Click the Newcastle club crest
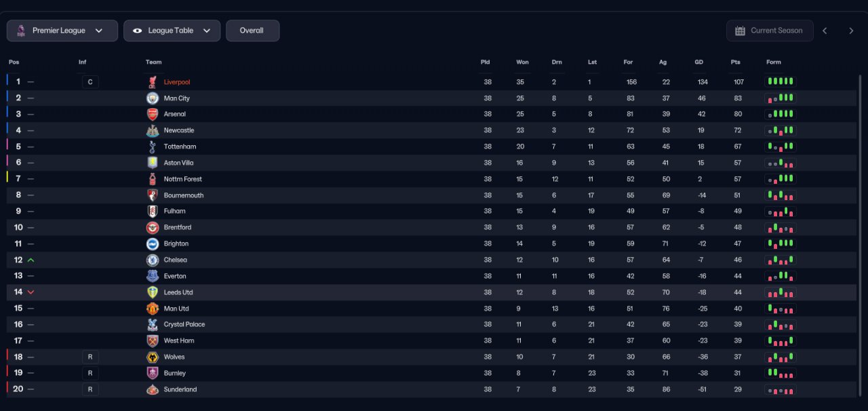 pos(153,130)
